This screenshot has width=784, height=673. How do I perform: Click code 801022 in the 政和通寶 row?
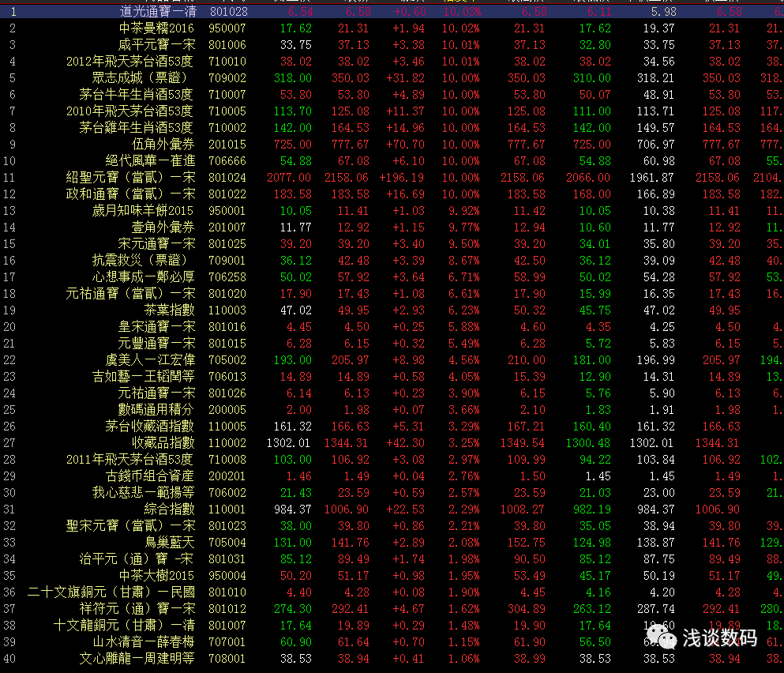point(227,194)
